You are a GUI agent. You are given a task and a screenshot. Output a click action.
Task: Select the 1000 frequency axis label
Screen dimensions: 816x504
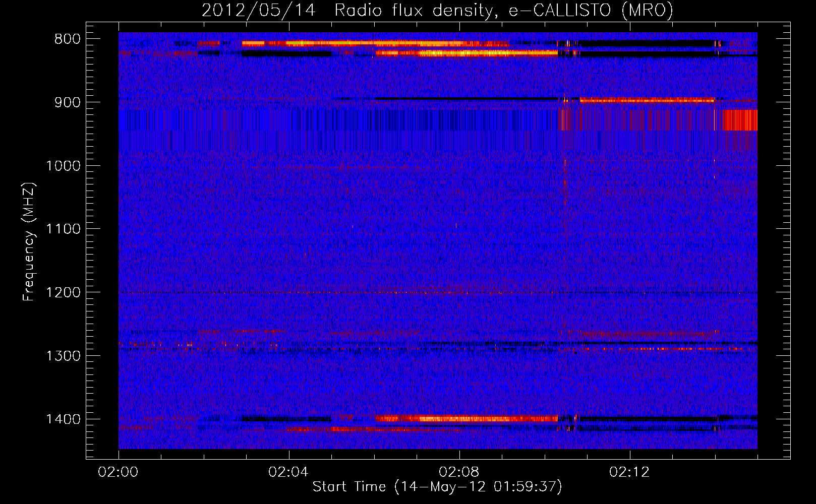coord(63,166)
